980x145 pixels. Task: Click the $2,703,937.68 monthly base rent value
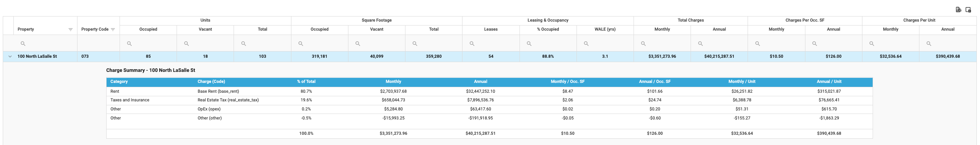[393, 91]
